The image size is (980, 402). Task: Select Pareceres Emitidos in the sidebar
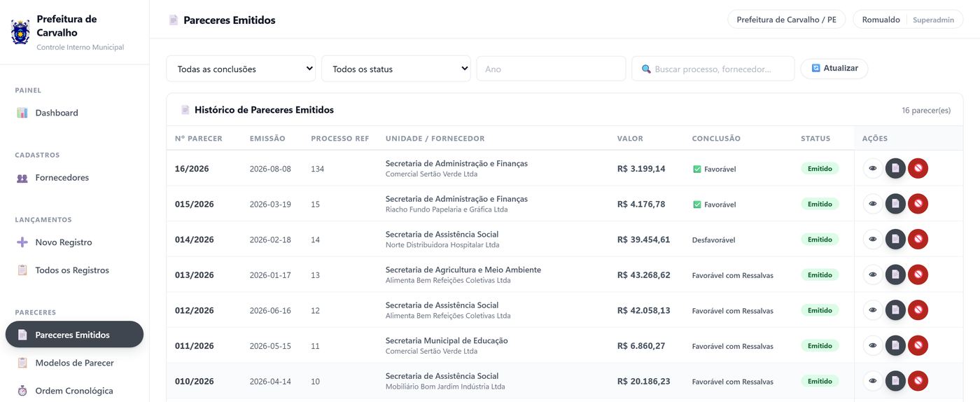click(x=75, y=335)
